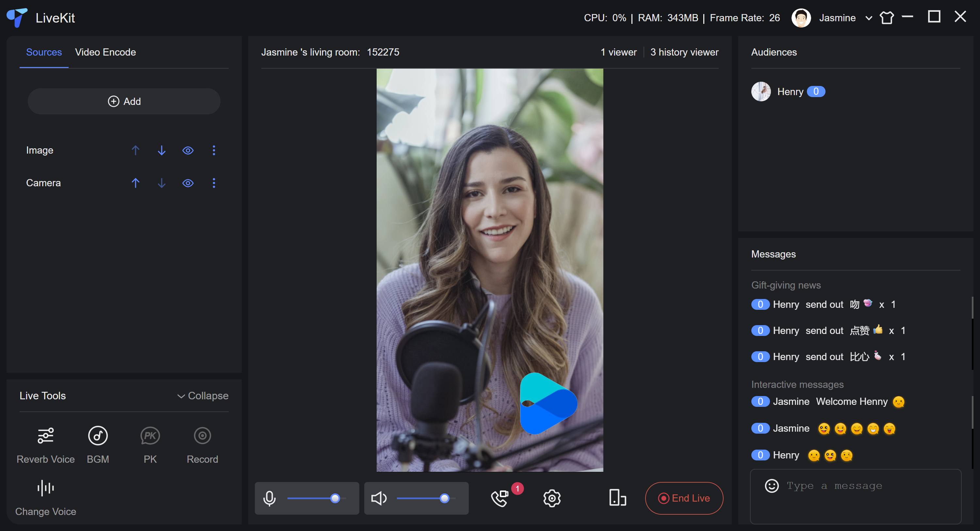Click the Record tool icon
The image size is (980, 531).
pos(202,436)
